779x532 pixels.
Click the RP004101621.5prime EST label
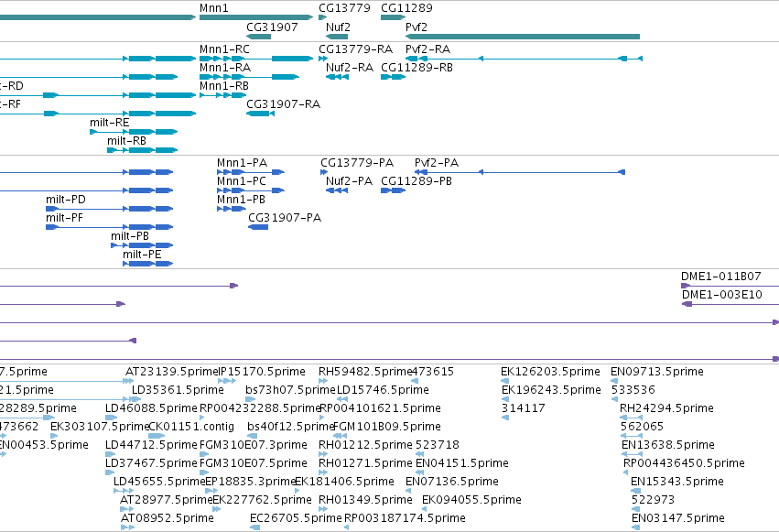click(x=380, y=408)
